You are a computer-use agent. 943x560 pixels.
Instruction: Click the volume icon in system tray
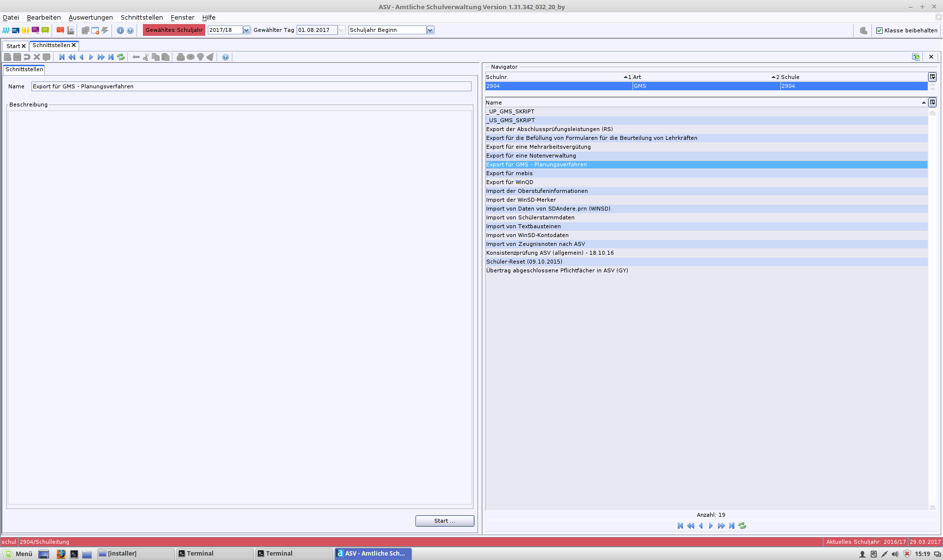click(x=895, y=554)
